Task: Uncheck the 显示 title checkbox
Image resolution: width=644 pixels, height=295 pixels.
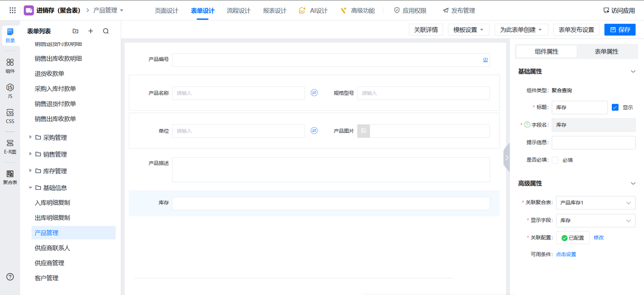Action: point(615,107)
